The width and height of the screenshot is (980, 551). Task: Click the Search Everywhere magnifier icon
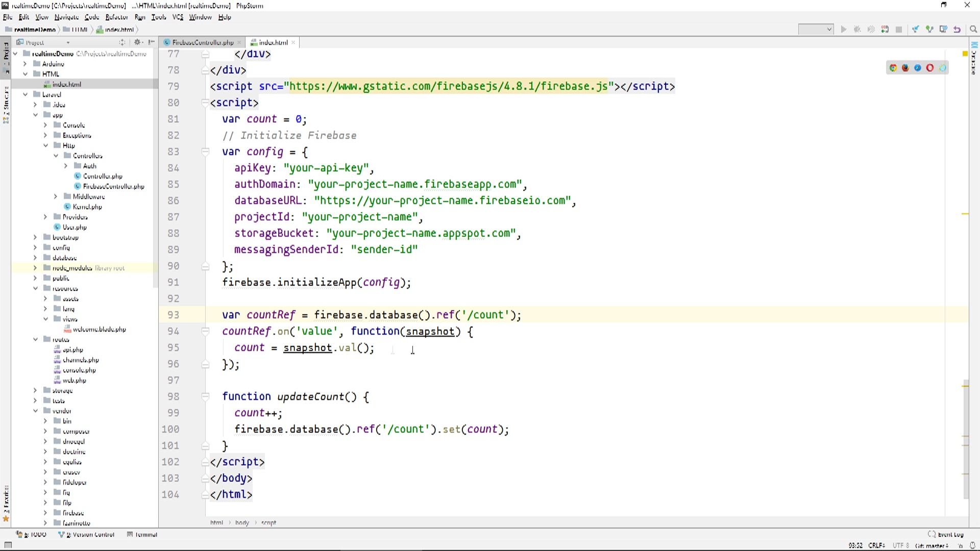coord(973,29)
